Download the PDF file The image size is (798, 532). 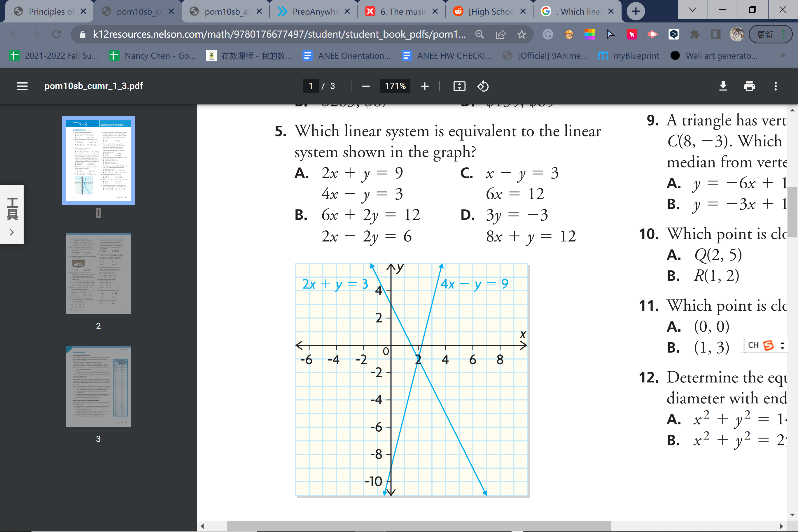click(723, 86)
